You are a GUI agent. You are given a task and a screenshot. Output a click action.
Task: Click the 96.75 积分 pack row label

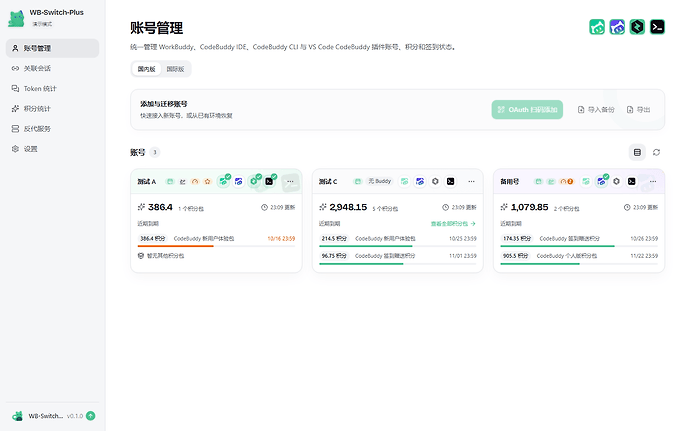coord(333,256)
